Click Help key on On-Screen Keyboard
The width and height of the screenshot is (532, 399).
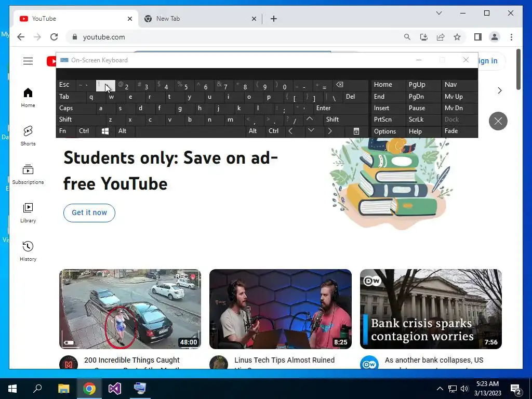pyautogui.click(x=423, y=131)
